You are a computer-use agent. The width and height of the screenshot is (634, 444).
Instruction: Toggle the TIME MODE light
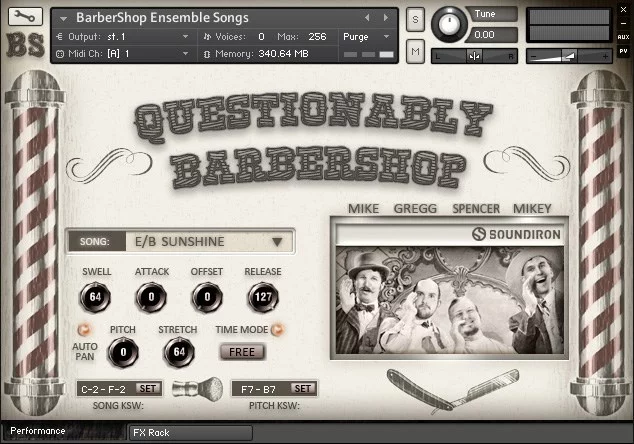[x=277, y=330]
